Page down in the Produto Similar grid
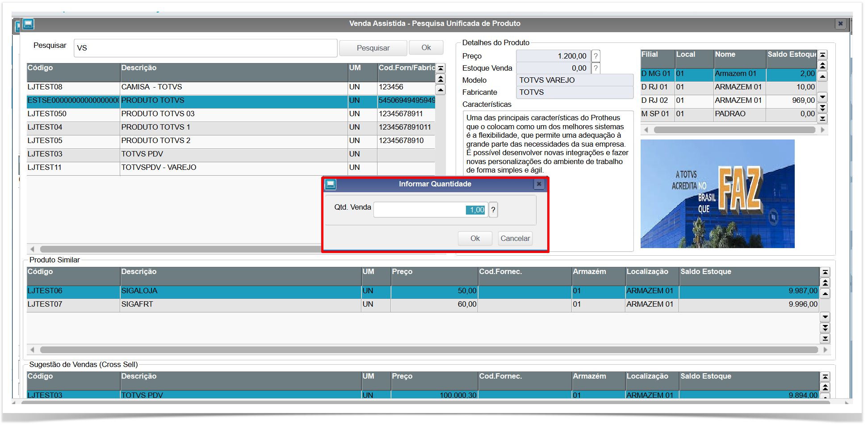Image resolution: width=868 pixels, height=426 pixels. pos(825,328)
